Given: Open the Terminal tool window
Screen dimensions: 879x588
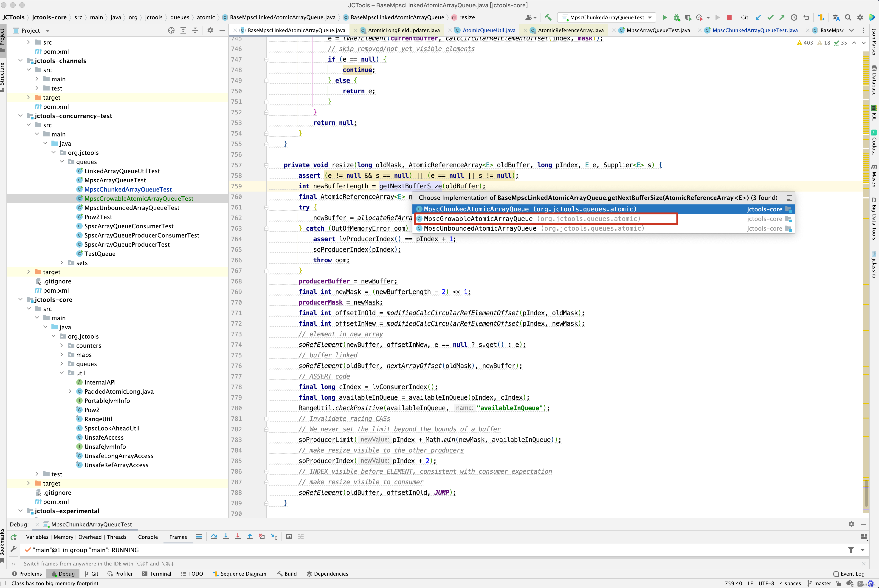Looking at the screenshot, I should click(x=157, y=573).
